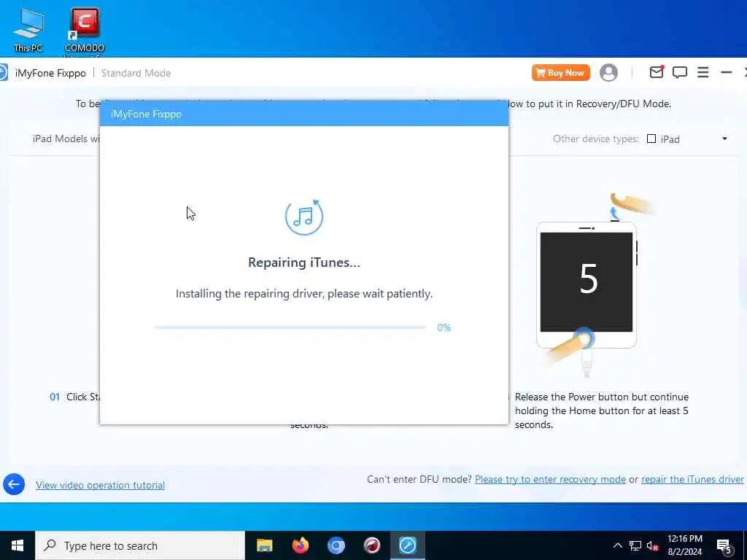Click the installing repairing driver message
747x560 pixels.
[x=304, y=293]
